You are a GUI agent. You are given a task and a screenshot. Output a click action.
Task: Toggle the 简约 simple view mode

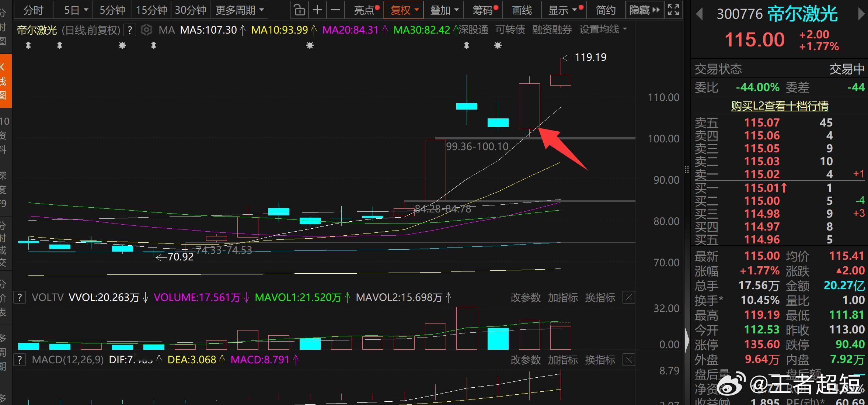606,10
